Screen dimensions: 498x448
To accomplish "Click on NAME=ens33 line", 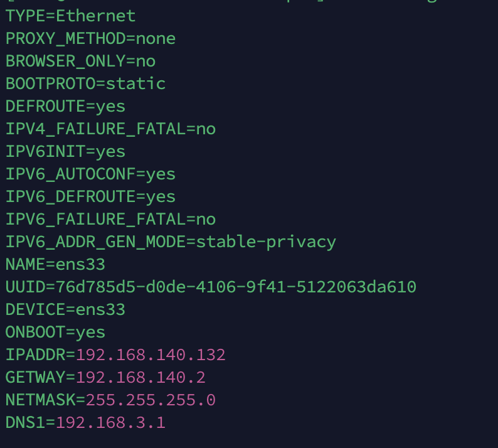I will [x=55, y=265].
